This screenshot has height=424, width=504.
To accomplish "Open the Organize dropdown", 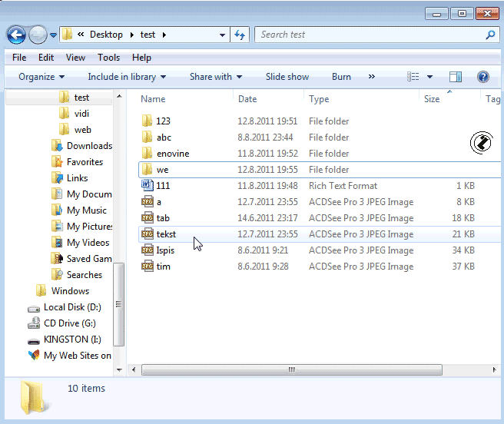I will click(41, 77).
